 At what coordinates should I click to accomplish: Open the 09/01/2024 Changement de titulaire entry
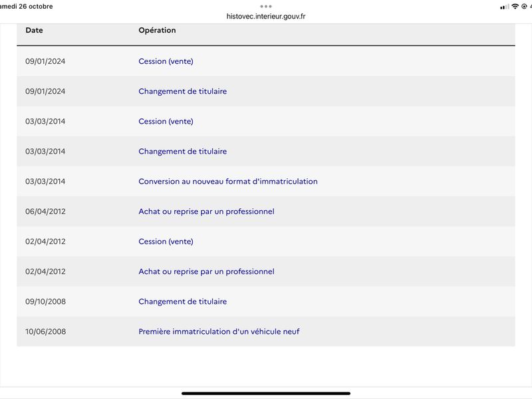[x=182, y=91]
